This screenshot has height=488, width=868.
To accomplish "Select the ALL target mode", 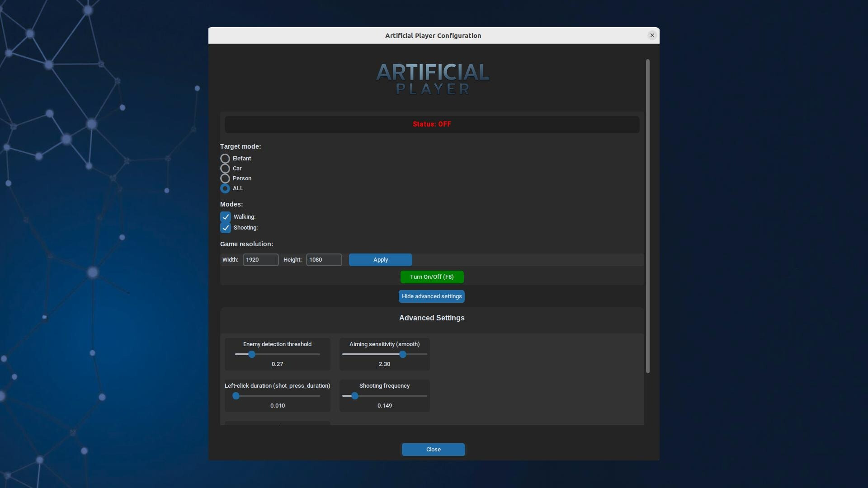I will pos(225,188).
